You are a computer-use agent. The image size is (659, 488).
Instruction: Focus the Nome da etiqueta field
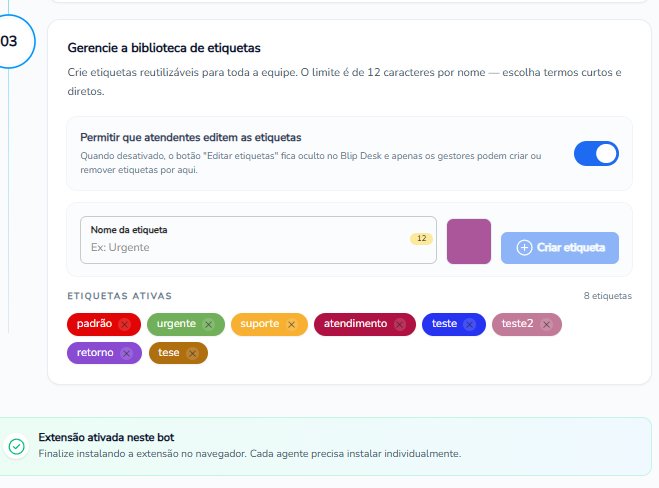click(x=258, y=240)
